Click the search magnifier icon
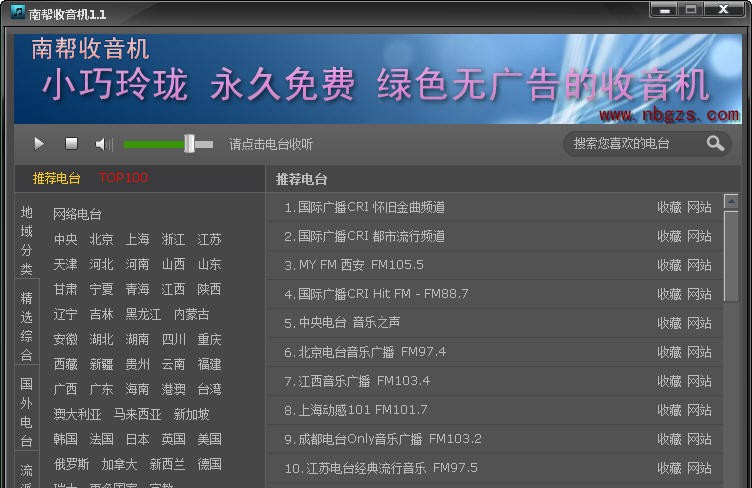 [715, 143]
